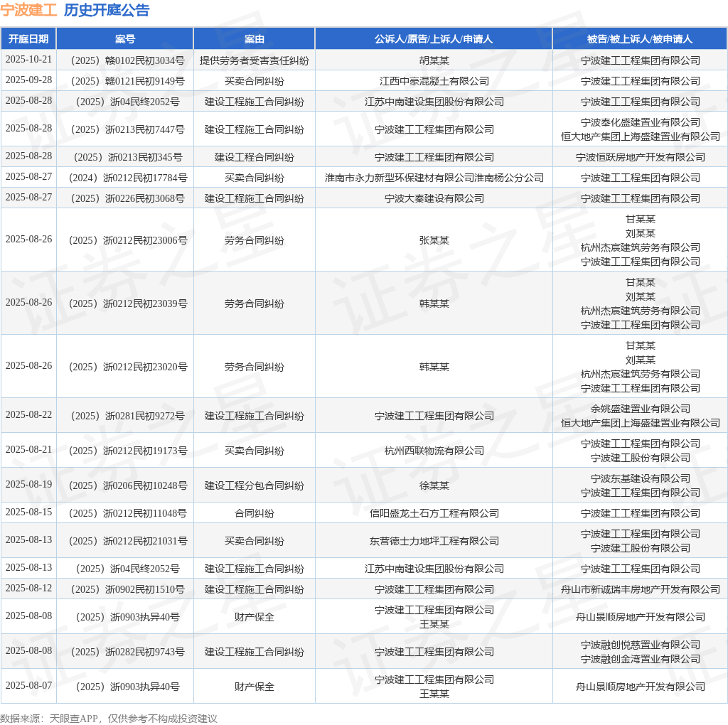Click plaintiff 杭州西联物流有限公司
This screenshot has height=725, width=728.
tap(434, 451)
